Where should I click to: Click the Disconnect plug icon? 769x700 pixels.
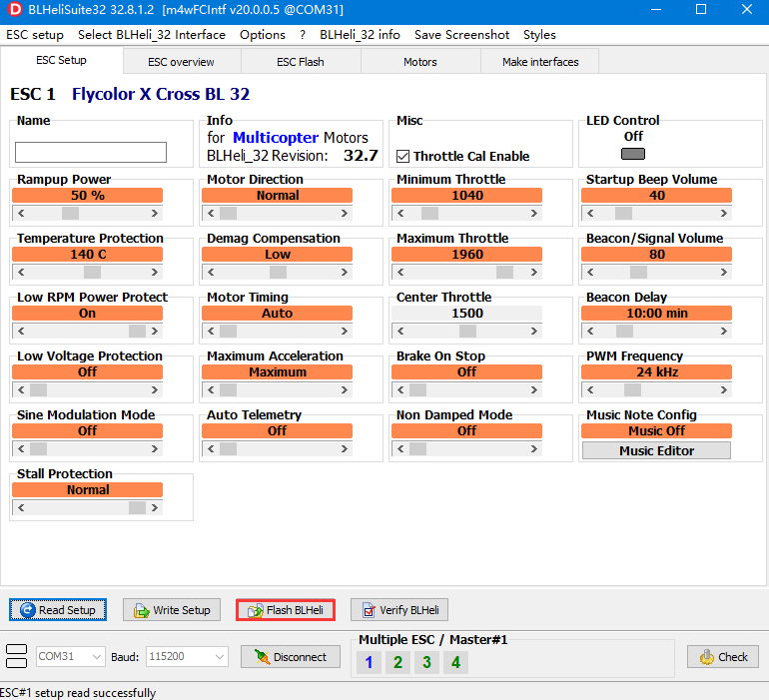(262, 657)
